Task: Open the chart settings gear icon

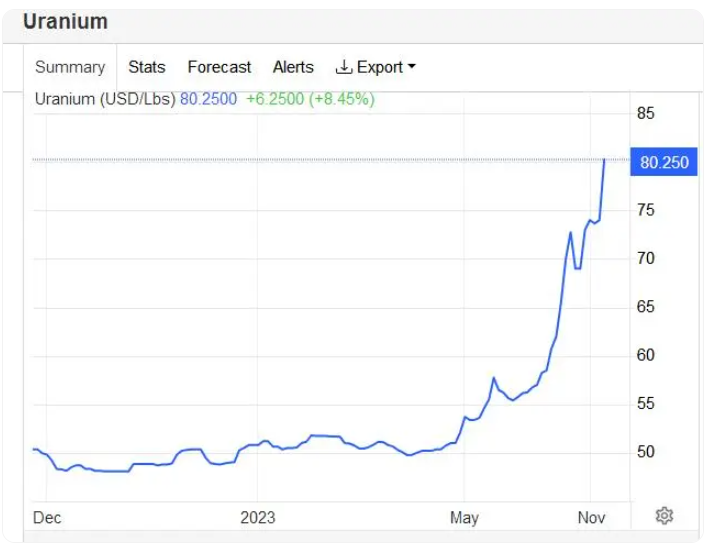Action: tap(664, 515)
